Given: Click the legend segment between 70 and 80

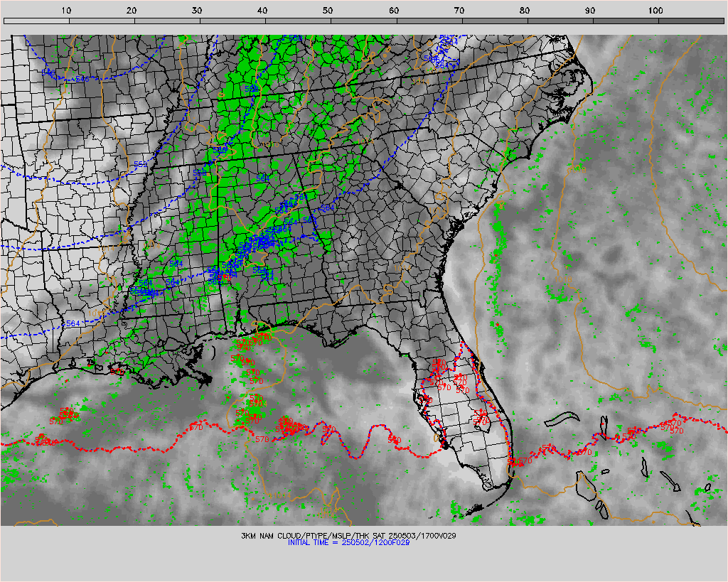Looking at the screenshot, I should pos(495,21).
